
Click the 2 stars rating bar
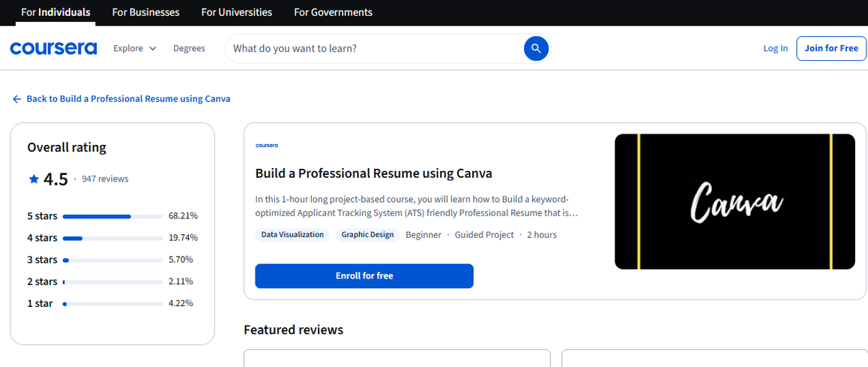[x=112, y=282]
